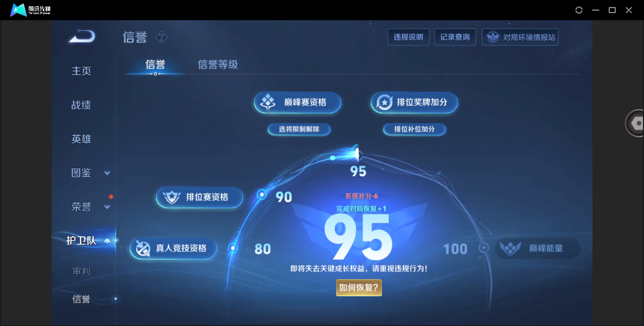Open 图鉴 in sidebar
Viewport: 644px width, 326px height.
click(x=82, y=173)
